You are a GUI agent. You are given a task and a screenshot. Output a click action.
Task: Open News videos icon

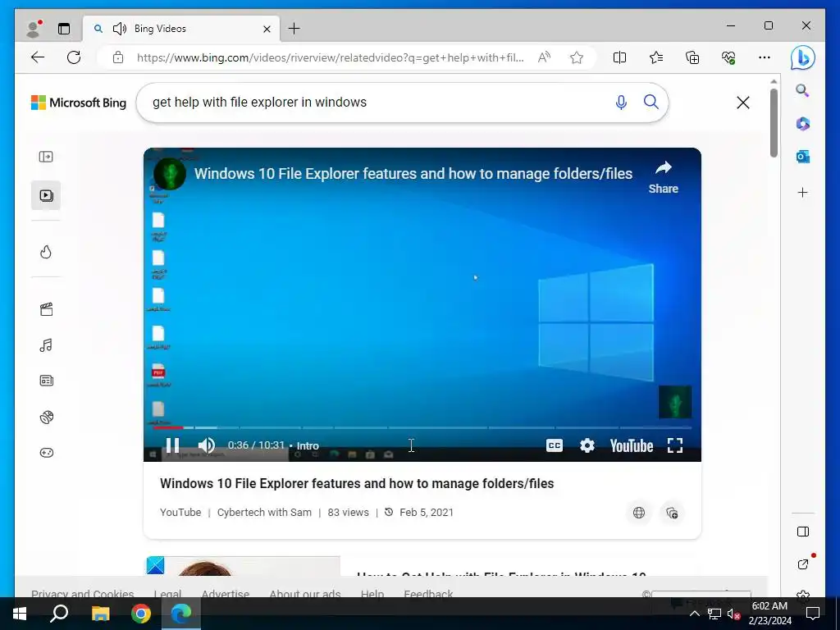click(x=46, y=381)
